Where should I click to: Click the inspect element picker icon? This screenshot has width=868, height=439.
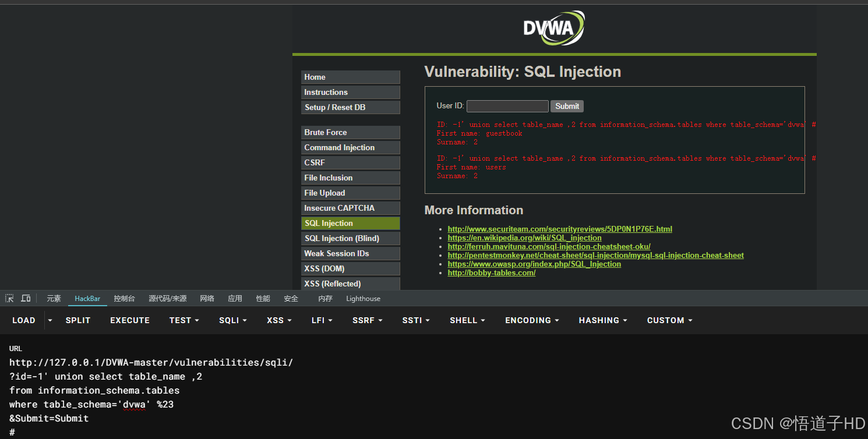[9, 298]
